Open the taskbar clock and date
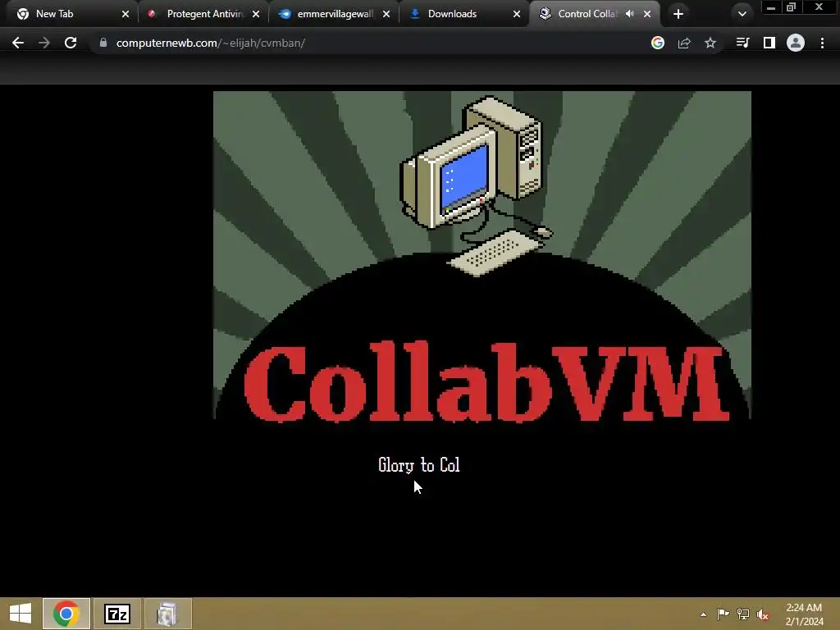This screenshot has width=840, height=630. point(804,614)
